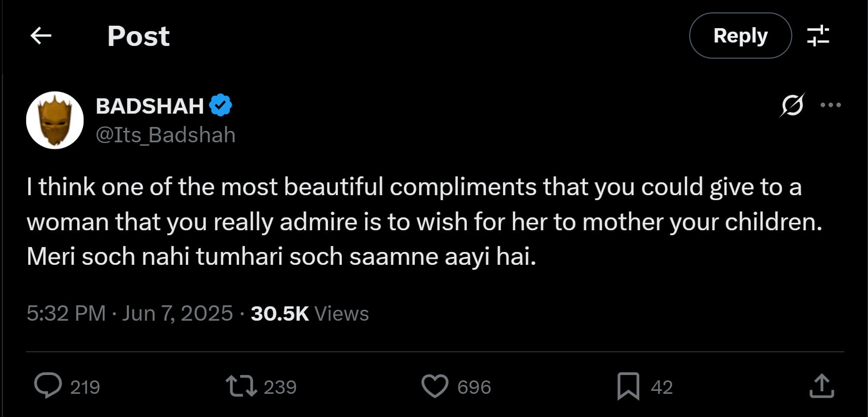Open BADSHAH's profile picture
868x417 pixels.
[55, 120]
